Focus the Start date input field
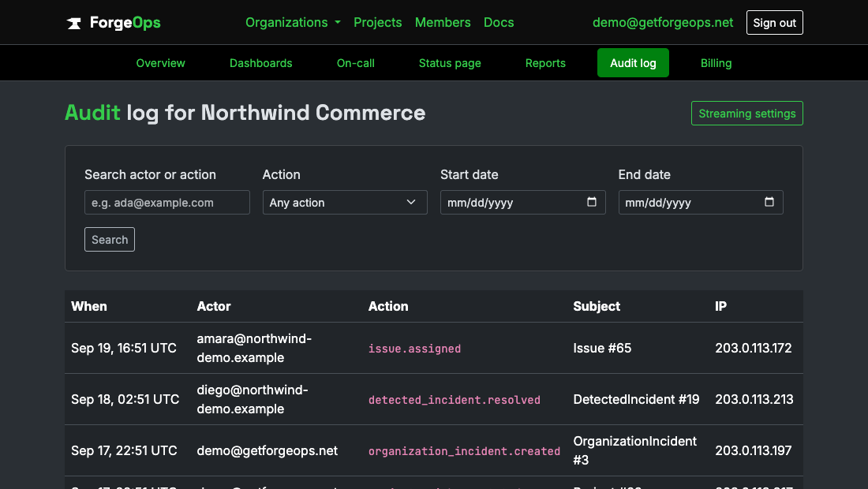The width and height of the screenshot is (868, 489). [x=522, y=203]
